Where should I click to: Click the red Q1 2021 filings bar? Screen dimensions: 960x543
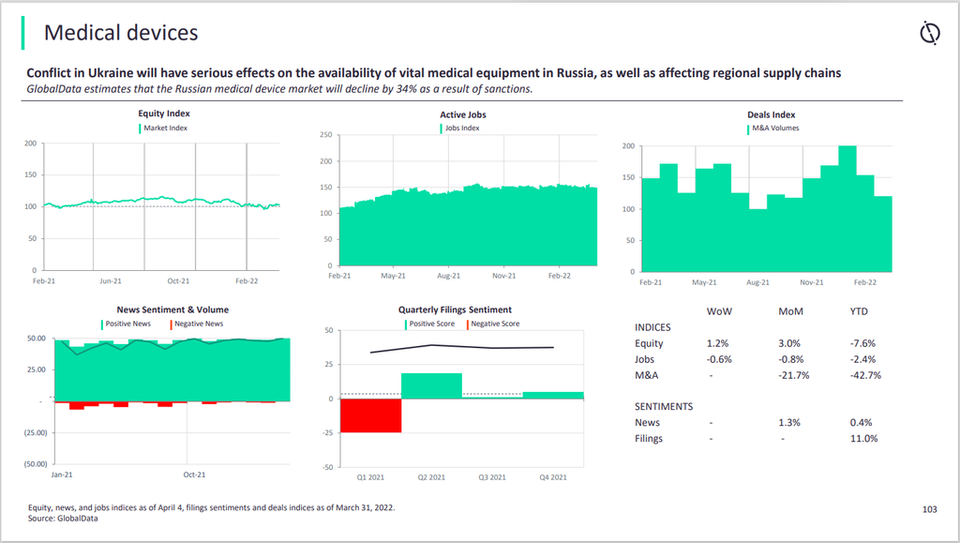pyautogui.click(x=371, y=415)
